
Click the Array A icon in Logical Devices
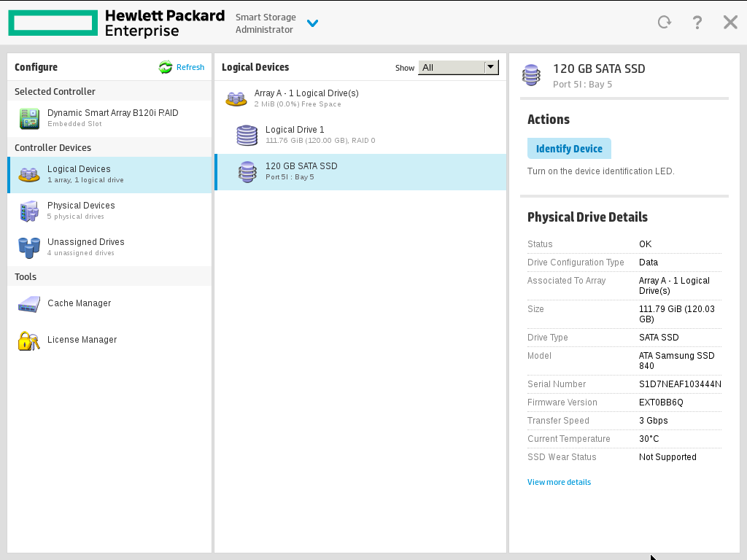click(236, 98)
